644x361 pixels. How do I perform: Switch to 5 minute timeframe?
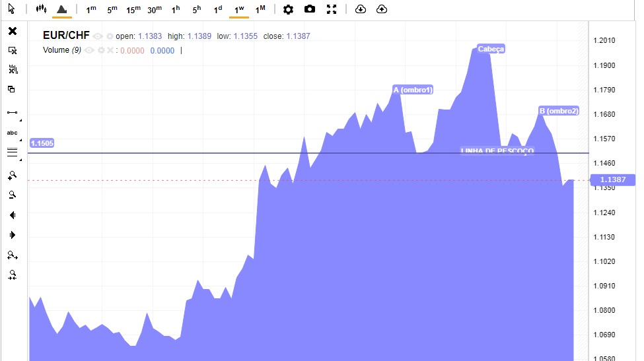pyautogui.click(x=112, y=9)
